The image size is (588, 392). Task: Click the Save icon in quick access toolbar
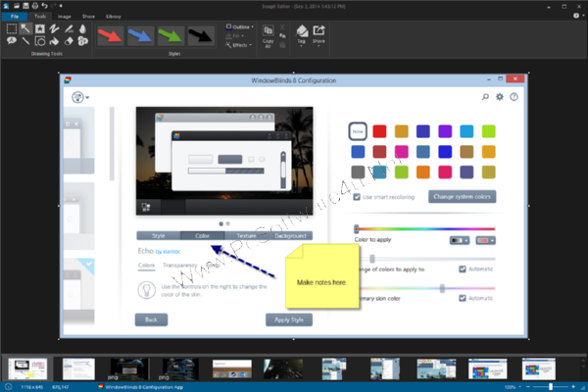25,6
